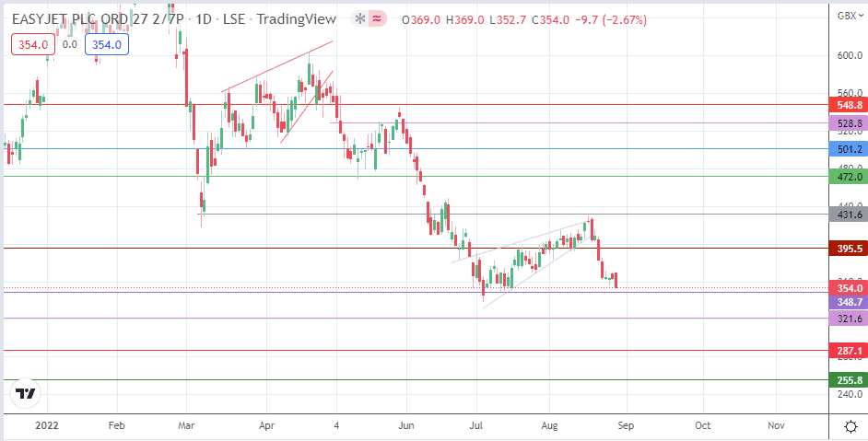Click the Aug label on time axis
Viewport: 868px width, 441px height.
[550, 425]
